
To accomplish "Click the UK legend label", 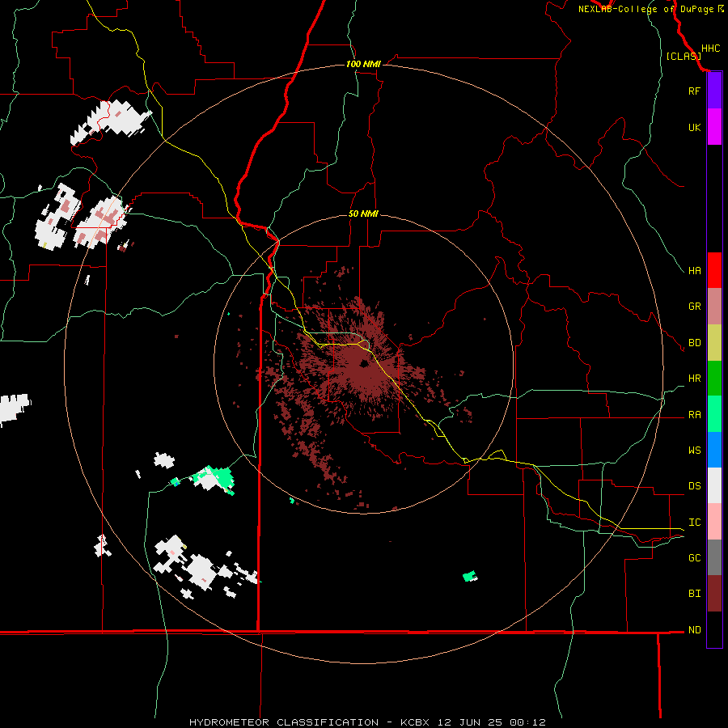I will coord(694,127).
